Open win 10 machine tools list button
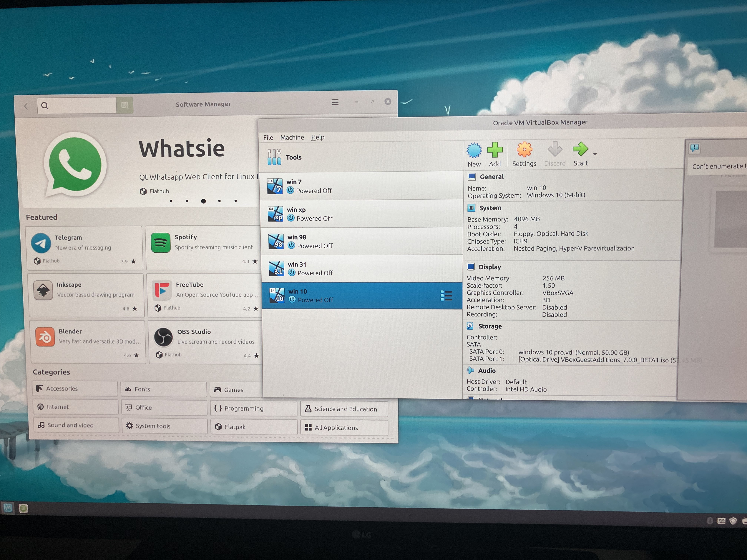The image size is (747, 560). click(x=446, y=296)
